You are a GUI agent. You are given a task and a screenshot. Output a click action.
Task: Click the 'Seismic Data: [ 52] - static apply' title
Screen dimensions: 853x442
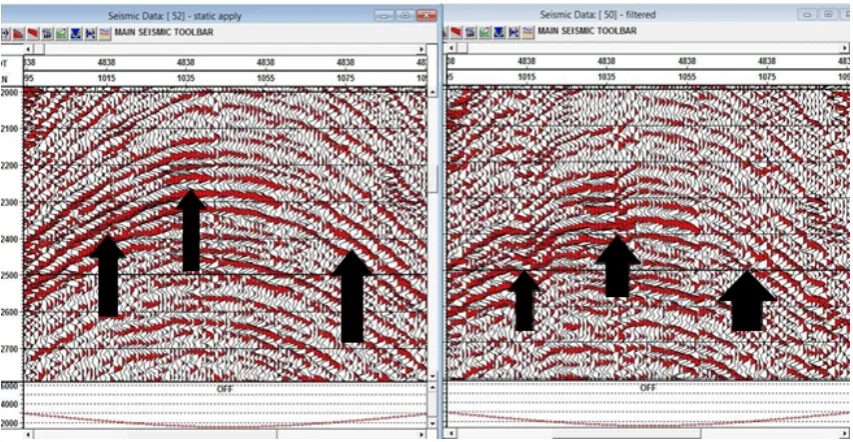tap(175, 16)
